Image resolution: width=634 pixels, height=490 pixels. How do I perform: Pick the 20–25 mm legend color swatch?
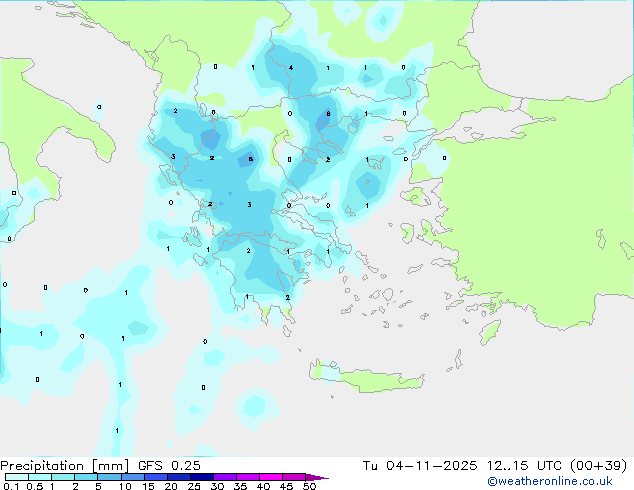pyautogui.click(x=179, y=477)
